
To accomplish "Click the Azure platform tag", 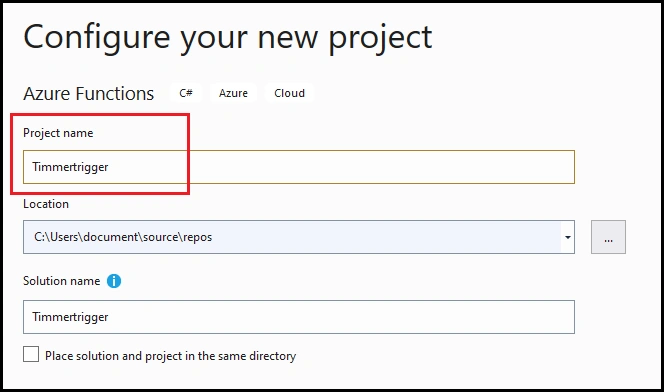I will click(x=233, y=93).
